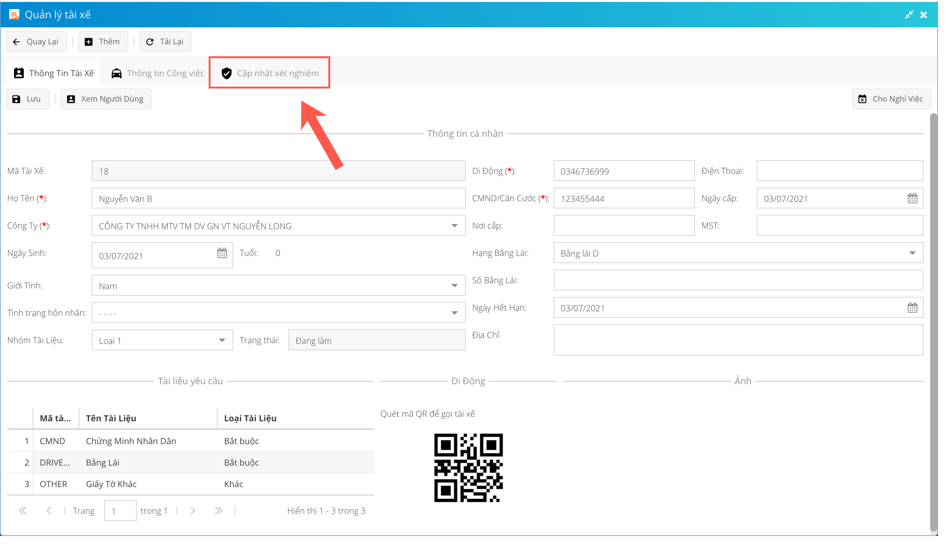Click the calendar icon for Ngày Sinh
Image resolution: width=949 pixels, height=560 pixels.
pos(222,253)
